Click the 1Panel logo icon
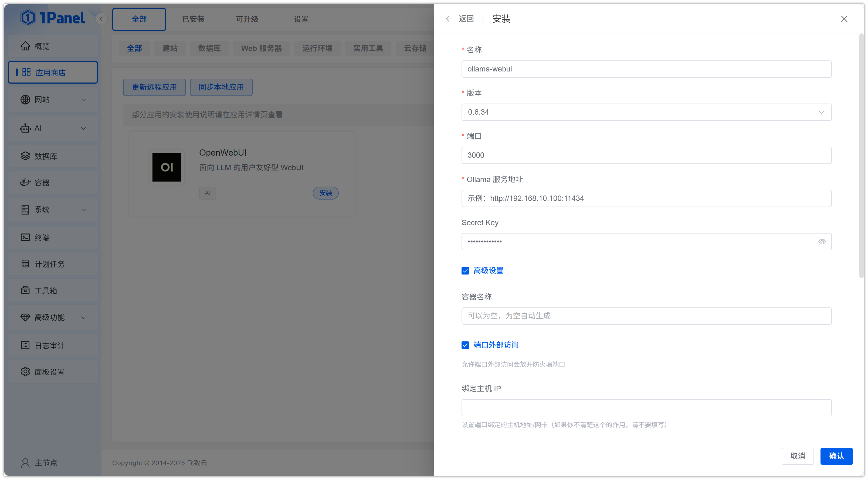This screenshot has height=480, width=868. (x=28, y=18)
